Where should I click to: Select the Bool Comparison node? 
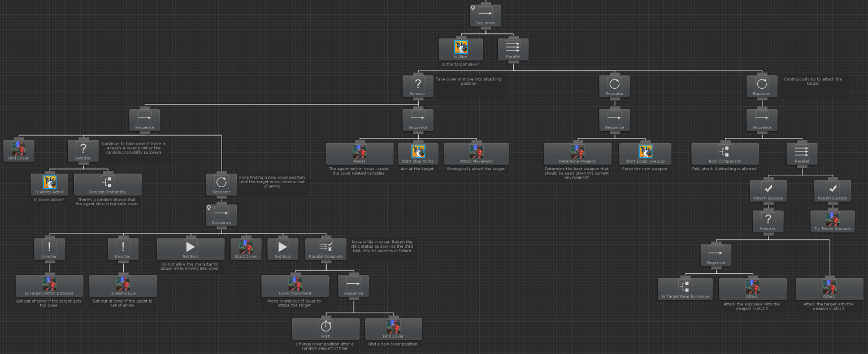pyautogui.click(x=724, y=154)
